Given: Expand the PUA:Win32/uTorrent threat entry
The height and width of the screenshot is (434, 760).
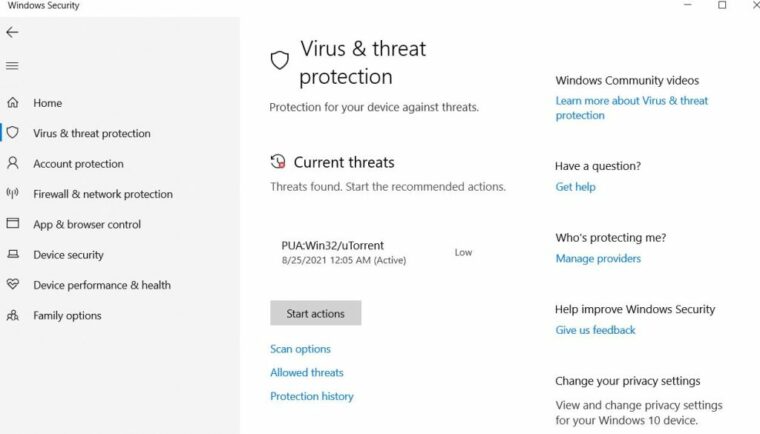Looking at the screenshot, I should tap(377, 252).
